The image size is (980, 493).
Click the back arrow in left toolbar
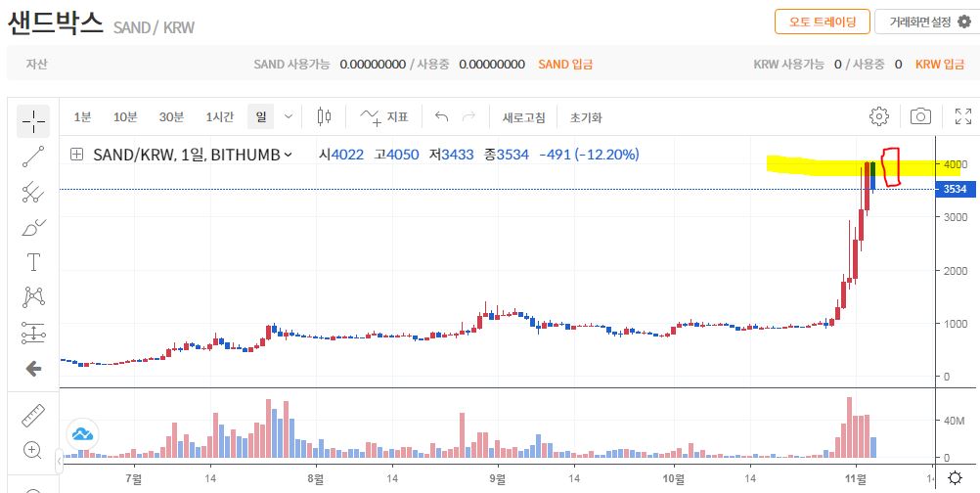point(33,369)
